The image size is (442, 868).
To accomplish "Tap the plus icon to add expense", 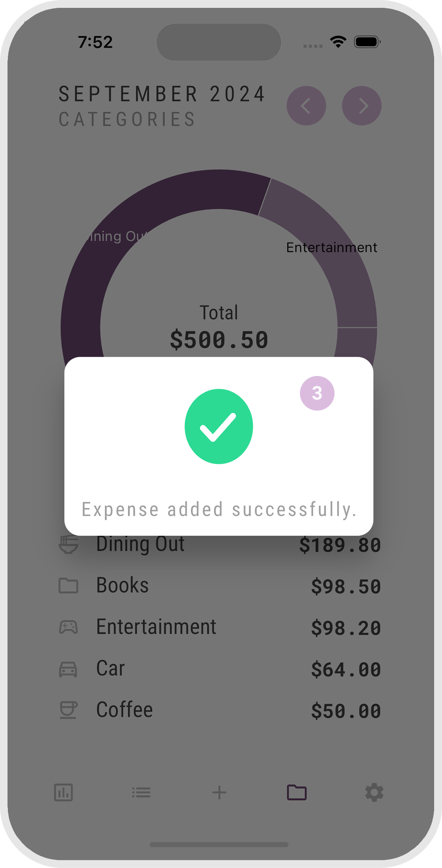I will coord(219,792).
